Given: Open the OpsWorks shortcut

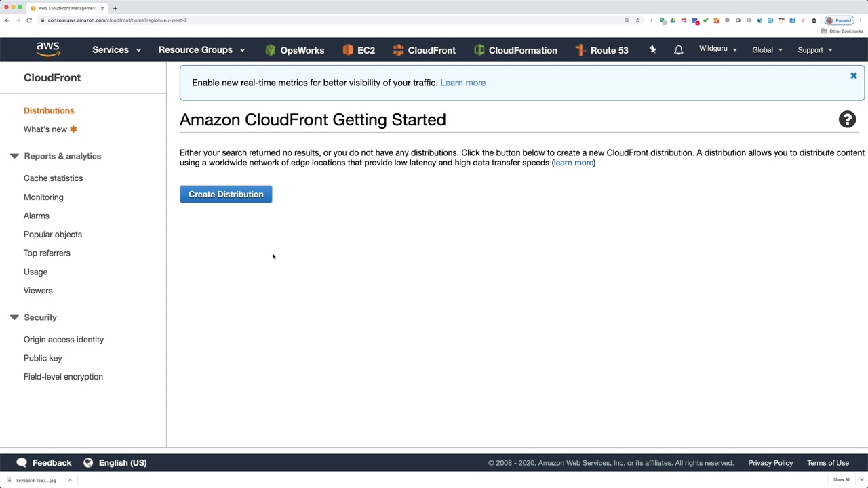Looking at the screenshot, I should 294,50.
